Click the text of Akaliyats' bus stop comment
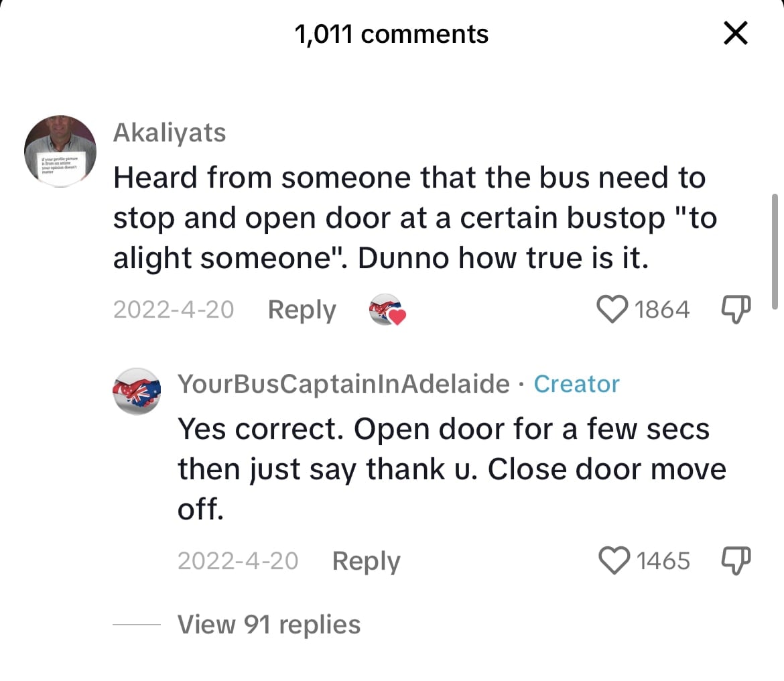The width and height of the screenshot is (784, 681). pos(409,219)
